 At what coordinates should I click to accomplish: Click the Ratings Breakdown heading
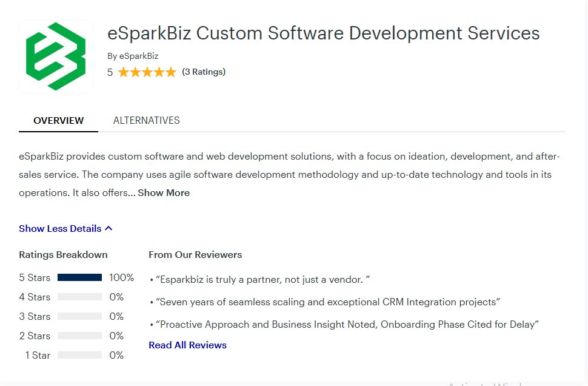[x=63, y=254]
